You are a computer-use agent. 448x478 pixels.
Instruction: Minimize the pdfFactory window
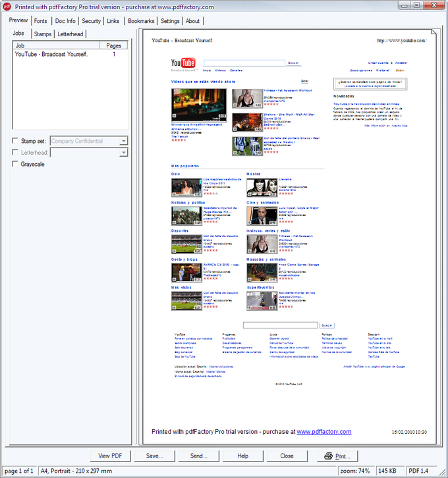click(404, 5)
